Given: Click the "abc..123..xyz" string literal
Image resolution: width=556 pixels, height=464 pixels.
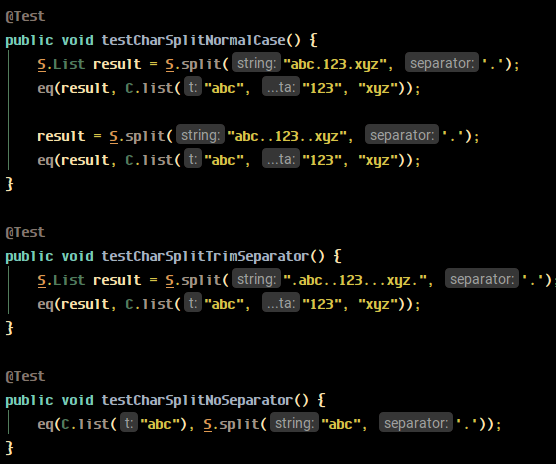Looking at the screenshot, I should (x=287, y=136).
